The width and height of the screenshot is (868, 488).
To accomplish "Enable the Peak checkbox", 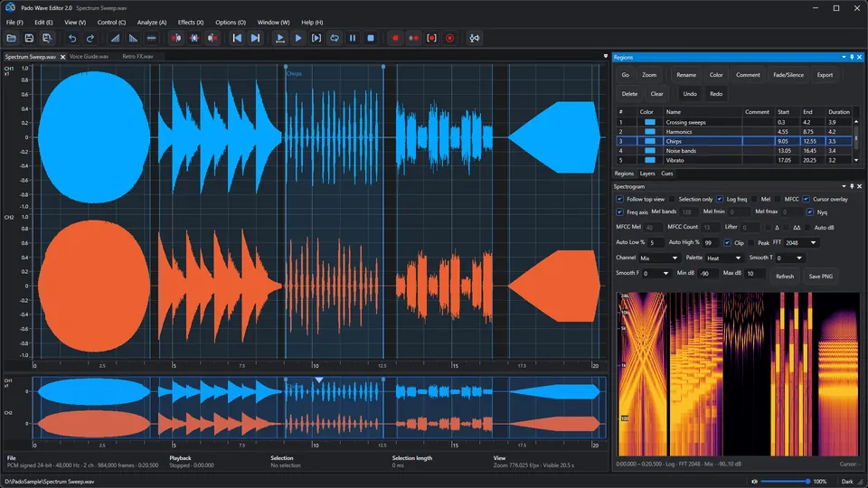I will [751, 243].
